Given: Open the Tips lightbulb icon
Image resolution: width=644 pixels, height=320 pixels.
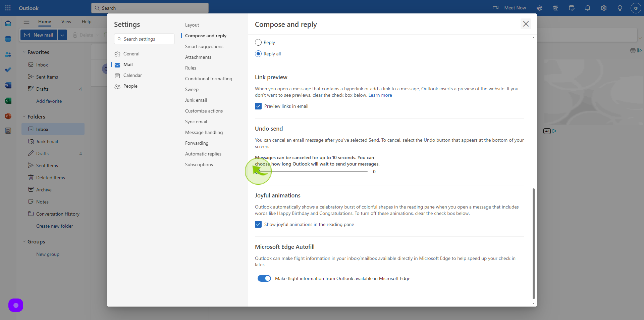Looking at the screenshot, I should 620,8.
